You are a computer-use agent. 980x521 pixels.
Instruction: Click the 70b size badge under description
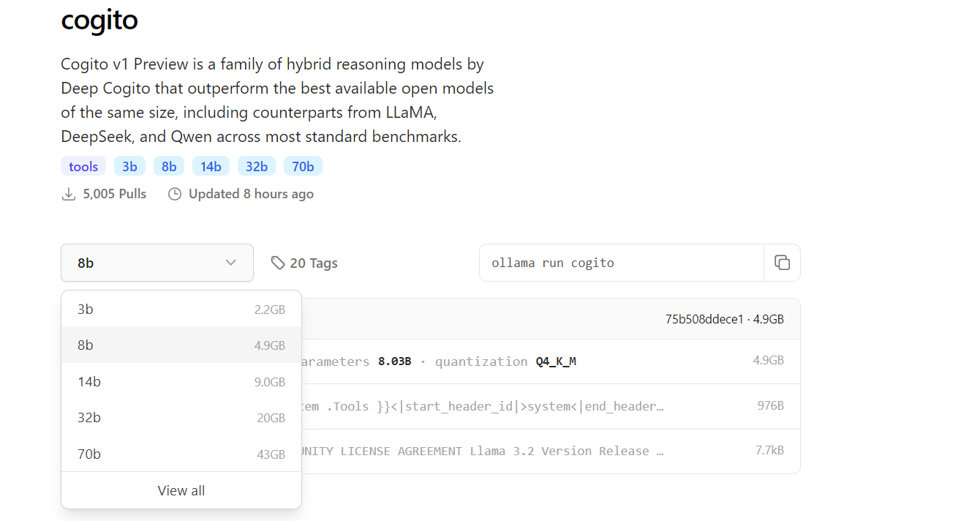pos(303,167)
